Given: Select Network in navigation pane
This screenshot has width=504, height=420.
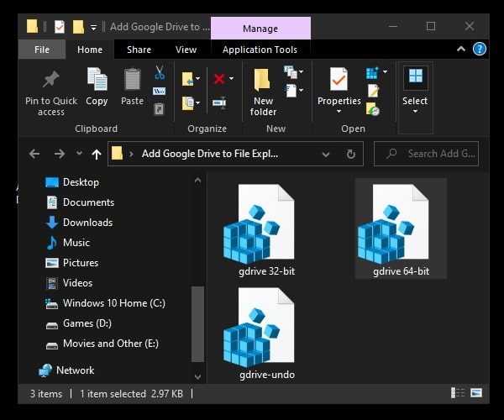Looking at the screenshot, I should (66, 370).
